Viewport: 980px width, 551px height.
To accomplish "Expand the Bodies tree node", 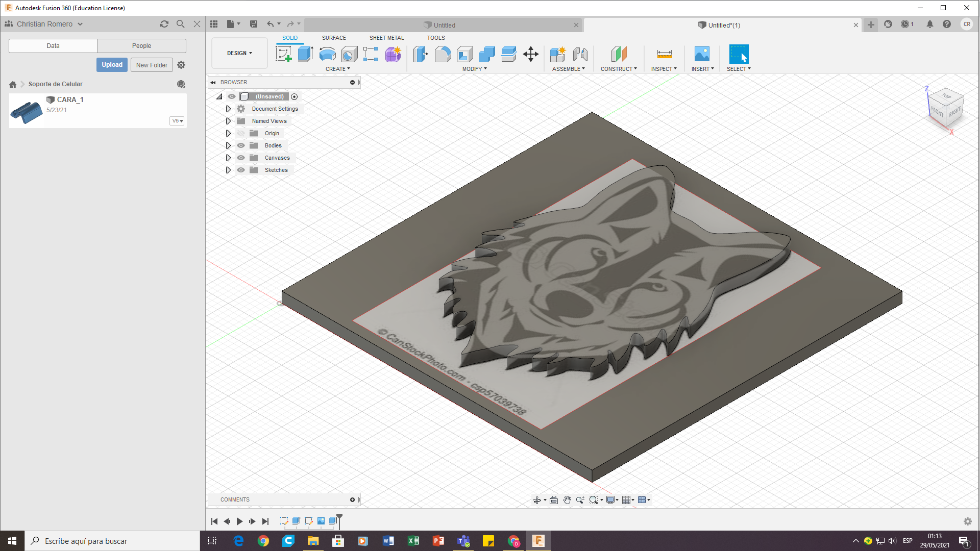I will pos(228,145).
